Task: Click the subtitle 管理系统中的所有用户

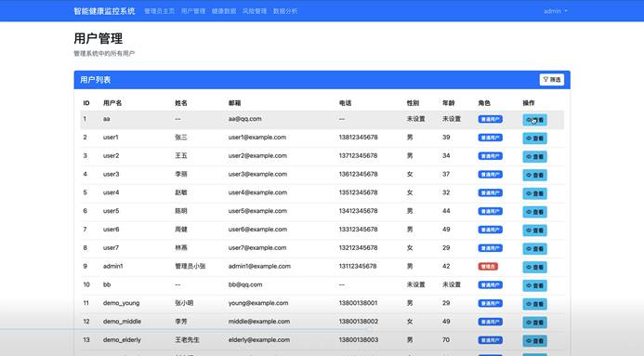Action: pyautogui.click(x=104, y=53)
